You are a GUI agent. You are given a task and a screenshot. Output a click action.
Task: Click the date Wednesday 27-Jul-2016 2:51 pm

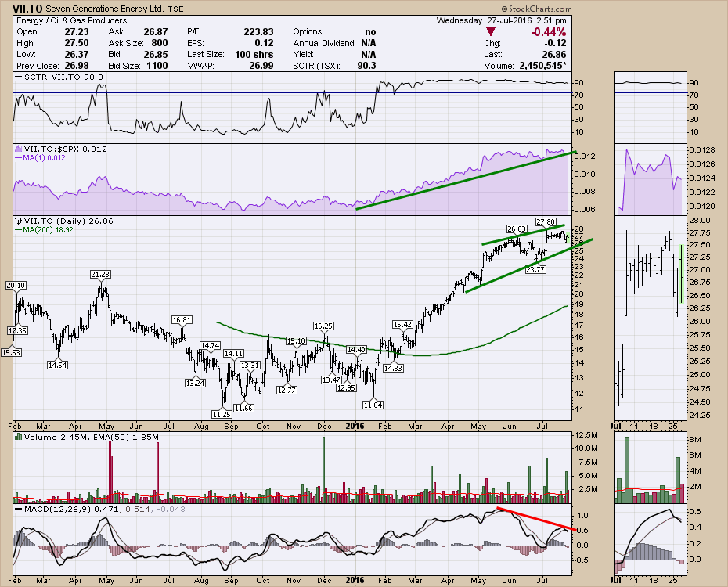pos(502,20)
